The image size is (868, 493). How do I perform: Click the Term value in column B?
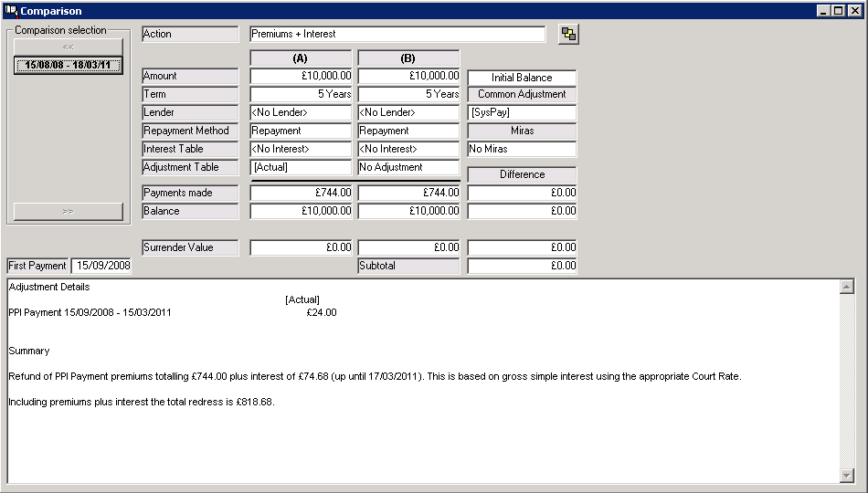(408, 94)
